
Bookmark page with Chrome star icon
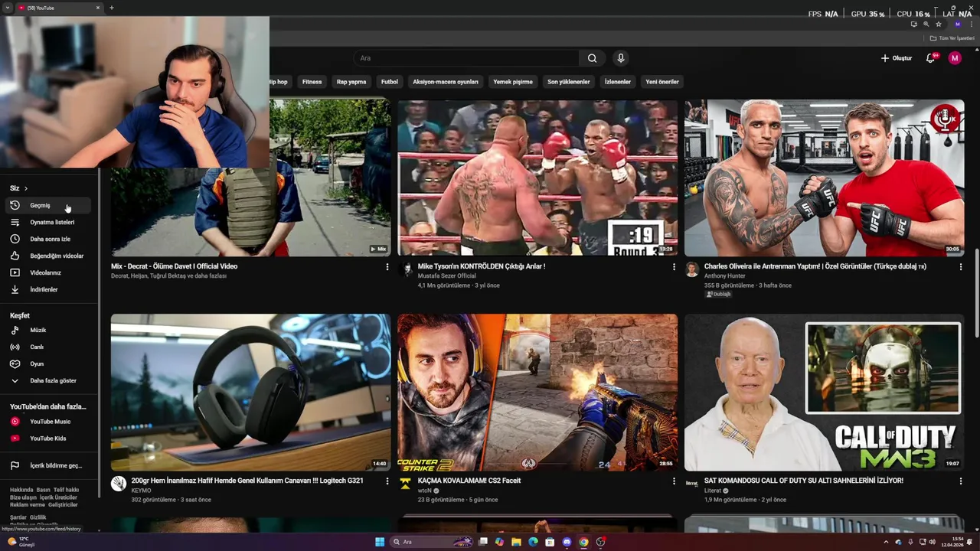939,24
